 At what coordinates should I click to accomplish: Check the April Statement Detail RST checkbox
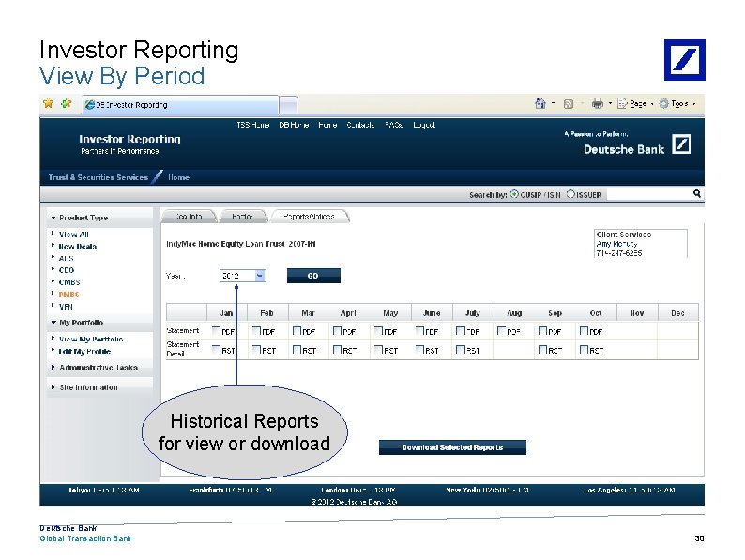tap(338, 350)
